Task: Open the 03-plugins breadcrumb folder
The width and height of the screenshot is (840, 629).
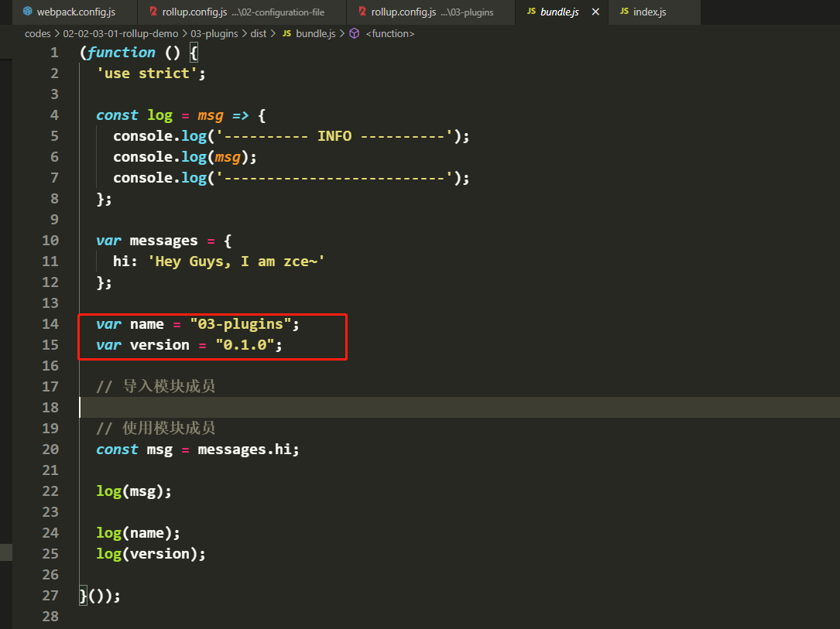Action: 214,34
